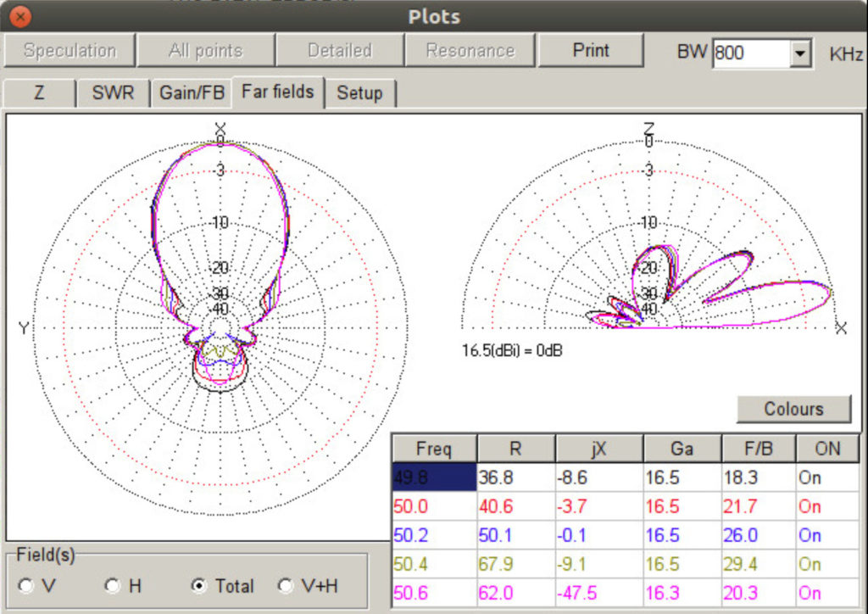Go to the Gain/FB tab
The image size is (868, 614).
(192, 93)
